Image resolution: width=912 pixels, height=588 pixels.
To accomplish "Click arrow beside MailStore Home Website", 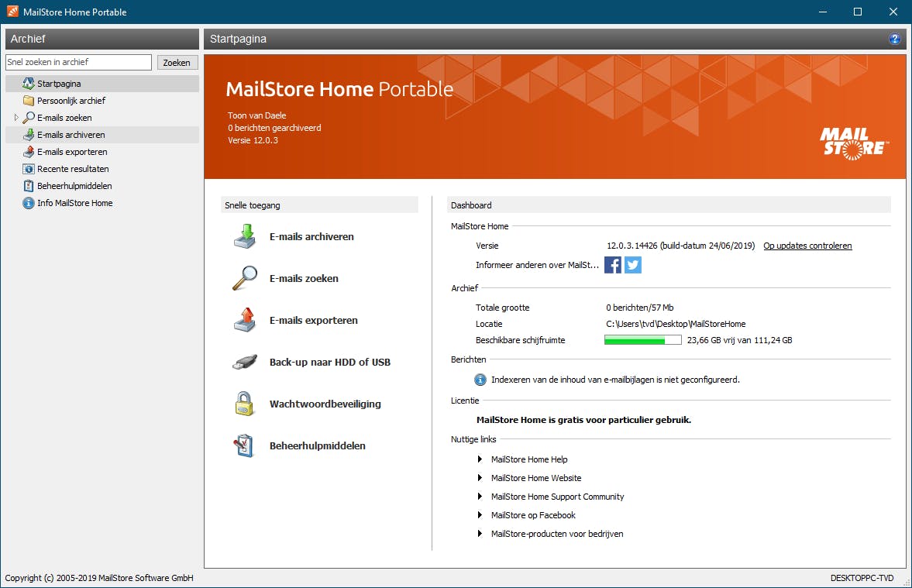I will coord(480,478).
